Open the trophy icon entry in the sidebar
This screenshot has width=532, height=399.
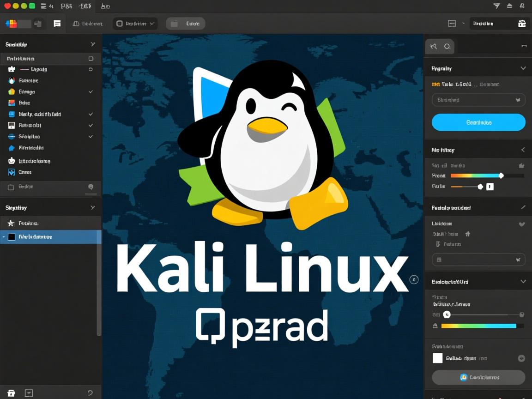tap(11, 161)
